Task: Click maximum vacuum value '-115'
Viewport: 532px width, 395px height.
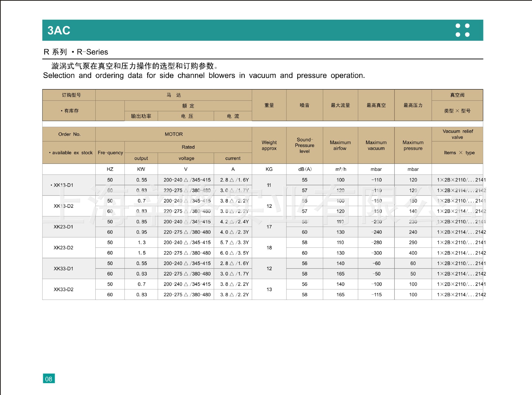Action: [x=376, y=295]
